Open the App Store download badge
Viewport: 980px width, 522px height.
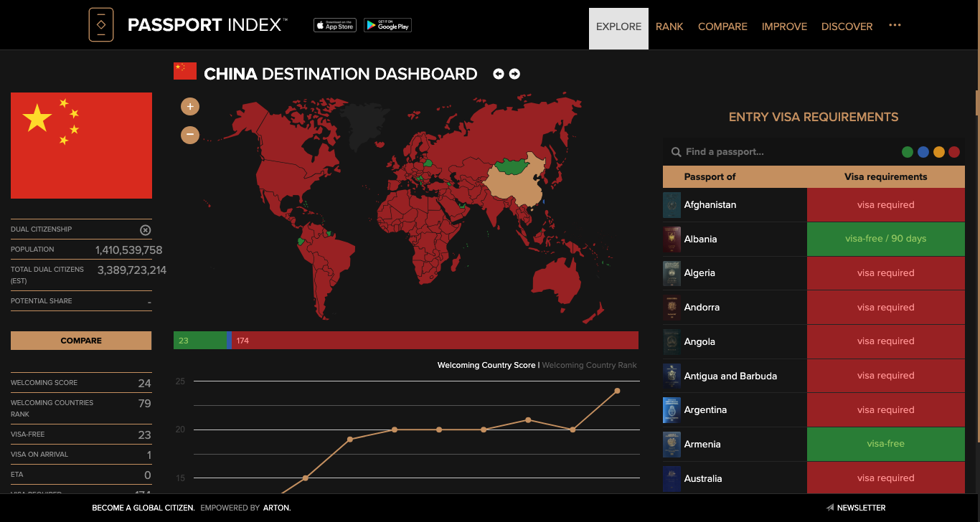tap(335, 25)
